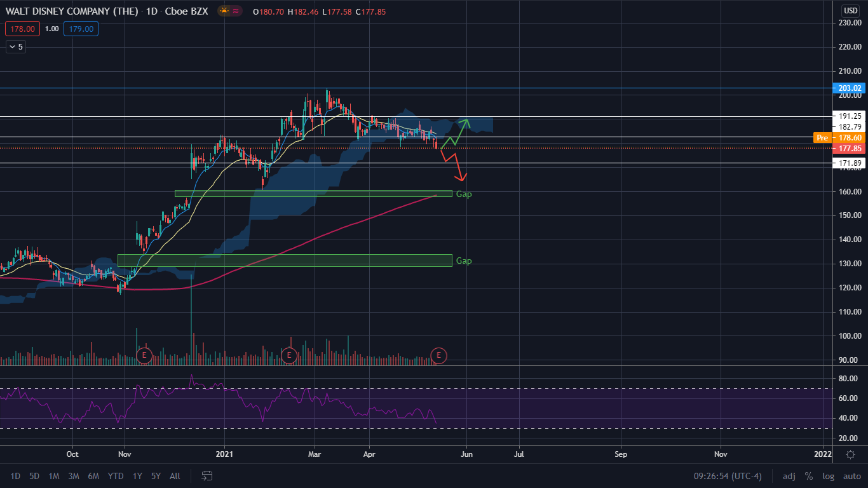The height and width of the screenshot is (488, 868).
Task: Select the 1D time range
Action: pyautogui.click(x=15, y=476)
